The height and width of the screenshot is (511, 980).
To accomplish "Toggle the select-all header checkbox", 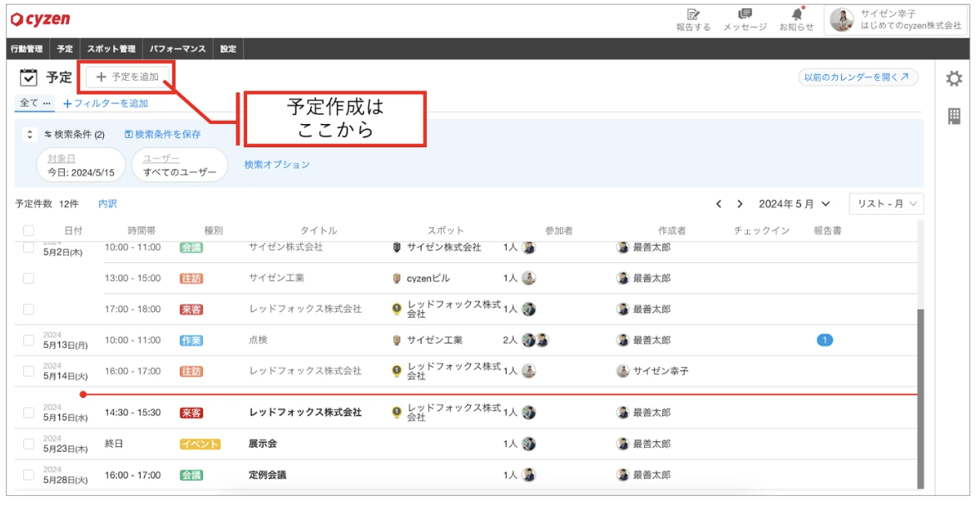I will [x=29, y=231].
